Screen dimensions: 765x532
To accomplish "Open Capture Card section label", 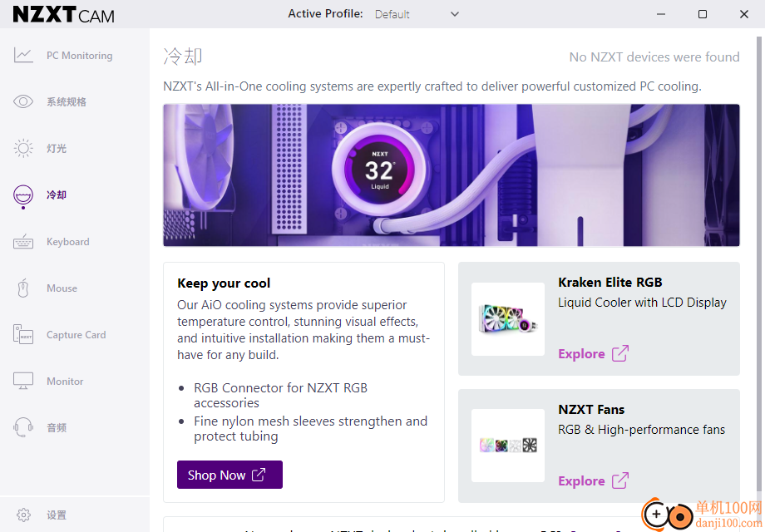I will click(76, 335).
